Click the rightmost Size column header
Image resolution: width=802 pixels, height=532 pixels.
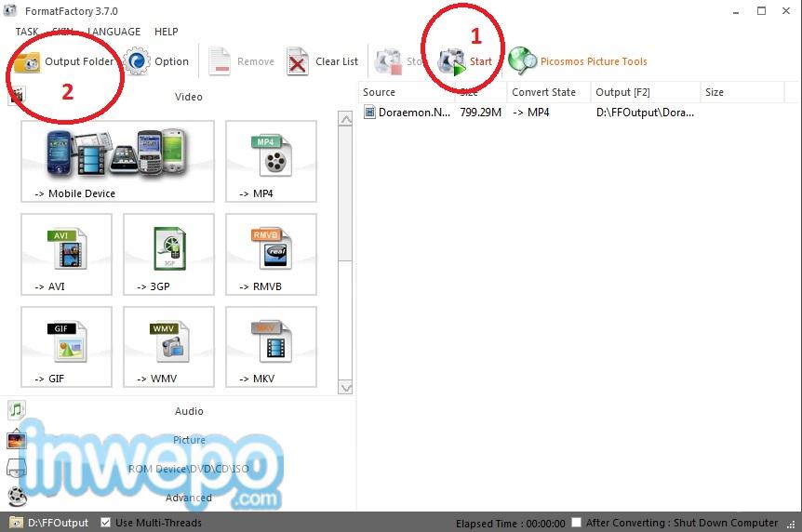click(x=742, y=92)
